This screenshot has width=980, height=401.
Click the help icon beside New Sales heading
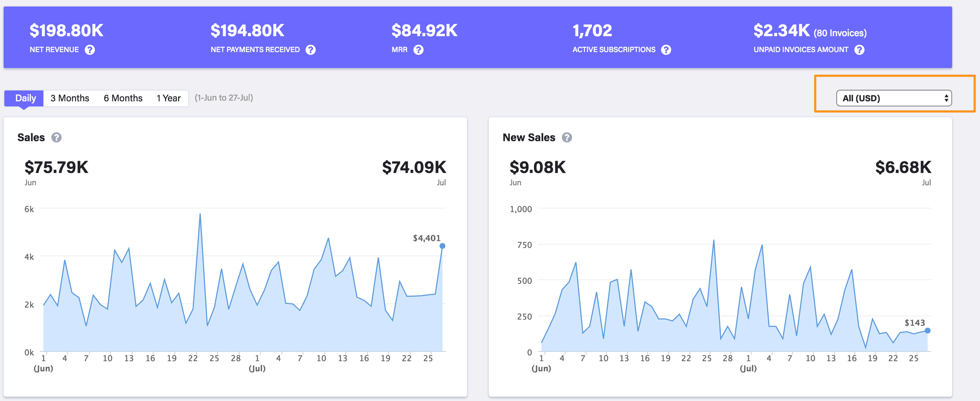pos(567,137)
